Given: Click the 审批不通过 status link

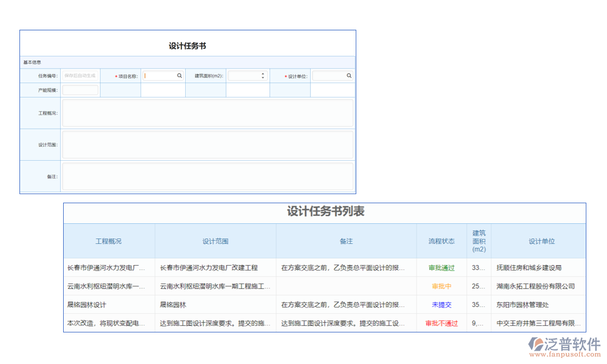Looking at the screenshot, I should coord(441,323).
